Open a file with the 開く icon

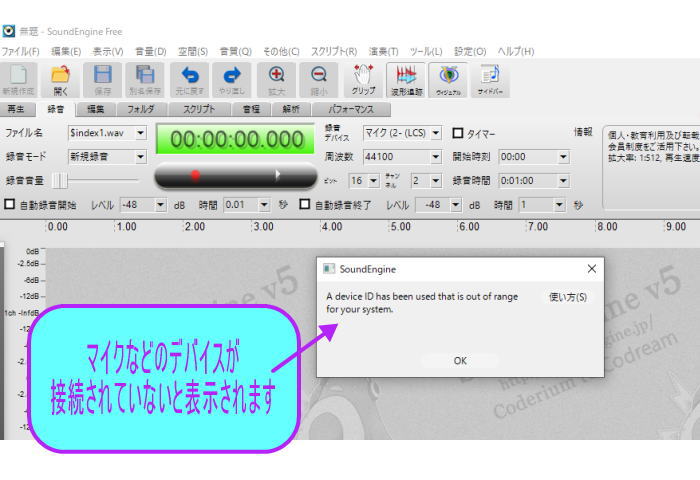[60, 79]
